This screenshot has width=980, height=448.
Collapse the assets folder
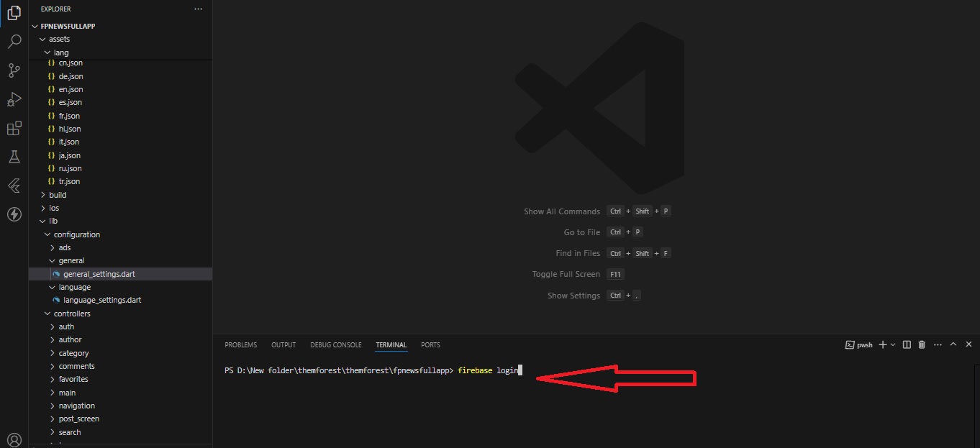click(120, 39)
